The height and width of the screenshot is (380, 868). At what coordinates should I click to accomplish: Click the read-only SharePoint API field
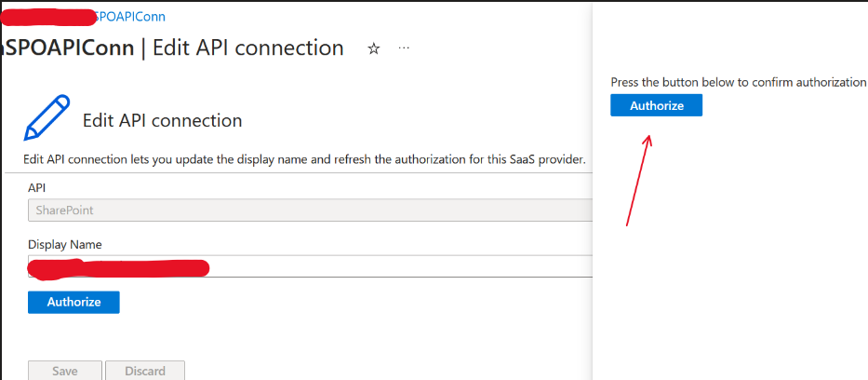310,210
